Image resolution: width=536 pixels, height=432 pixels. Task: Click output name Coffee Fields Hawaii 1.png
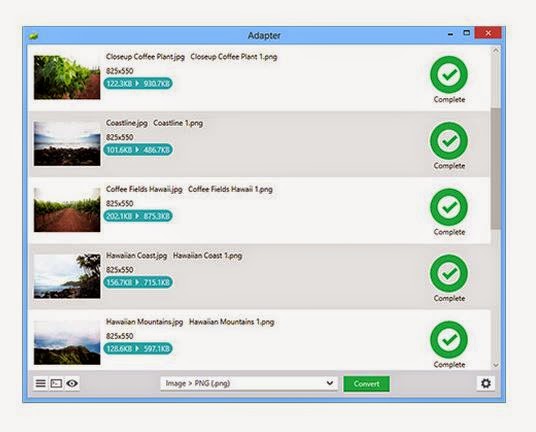coord(230,189)
